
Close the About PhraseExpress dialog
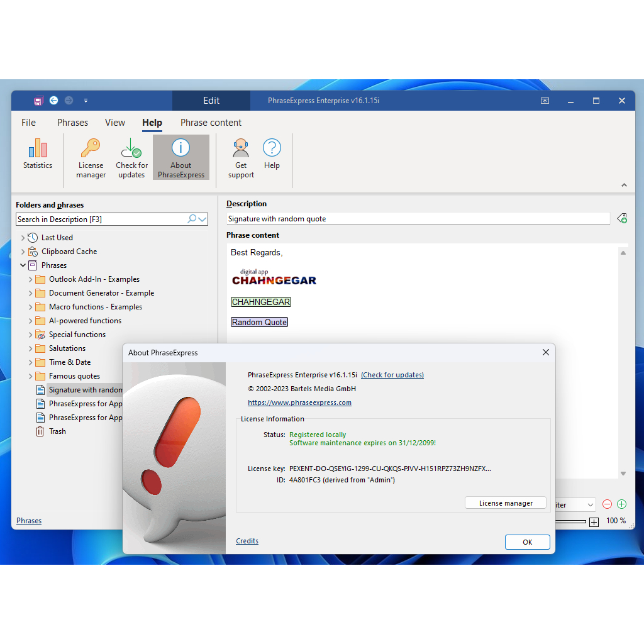coord(545,352)
